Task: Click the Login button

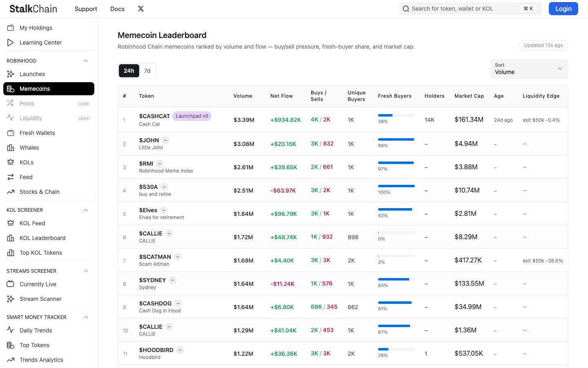Action: [x=563, y=9]
